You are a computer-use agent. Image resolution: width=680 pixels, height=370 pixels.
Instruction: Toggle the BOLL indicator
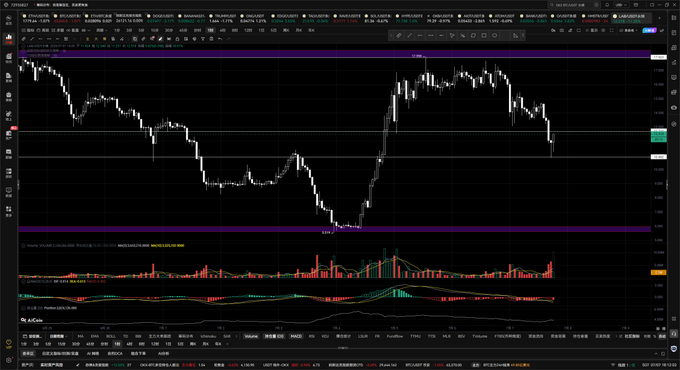[x=111, y=336]
